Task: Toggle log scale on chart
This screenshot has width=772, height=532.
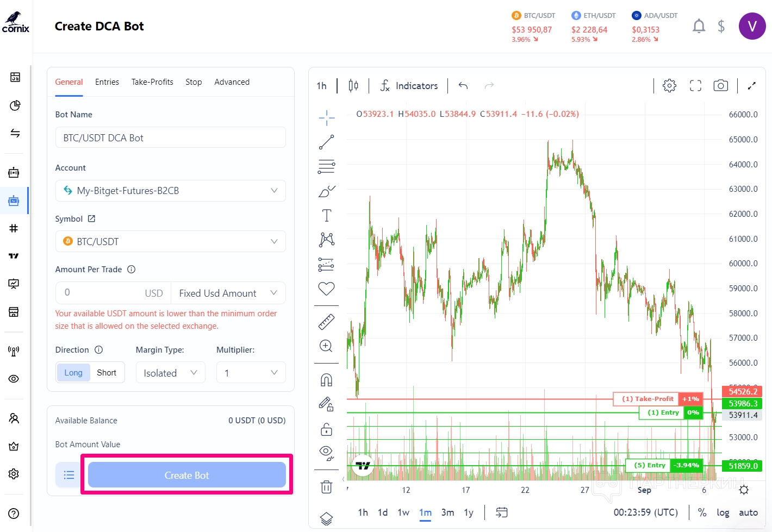Action: point(723,512)
